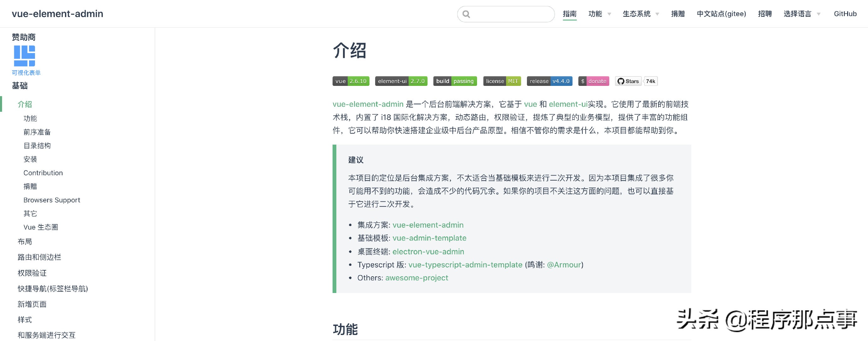Screen dimensions: 868x341
Task: Open the 功能 menu in top navbar
Action: (595, 14)
